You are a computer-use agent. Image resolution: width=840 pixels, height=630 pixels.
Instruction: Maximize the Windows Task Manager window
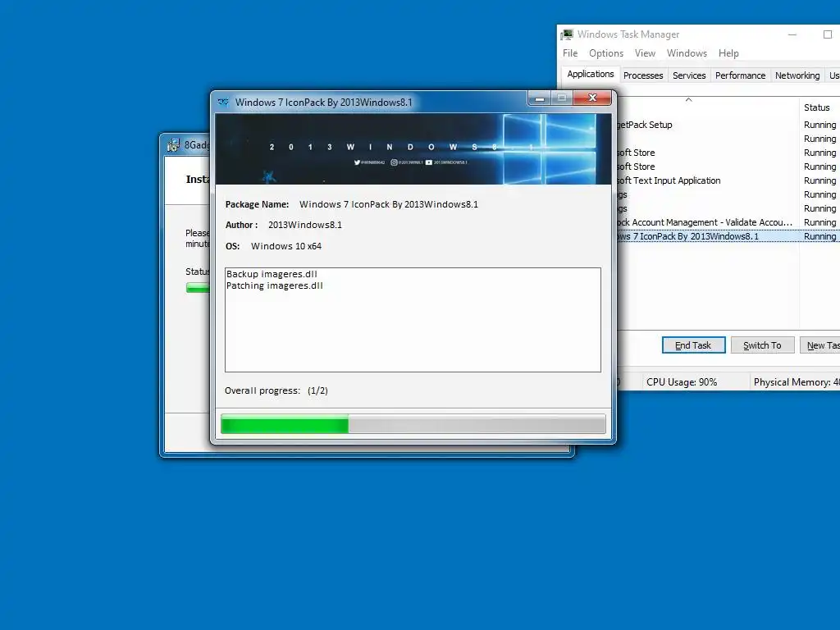pyautogui.click(x=827, y=34)
